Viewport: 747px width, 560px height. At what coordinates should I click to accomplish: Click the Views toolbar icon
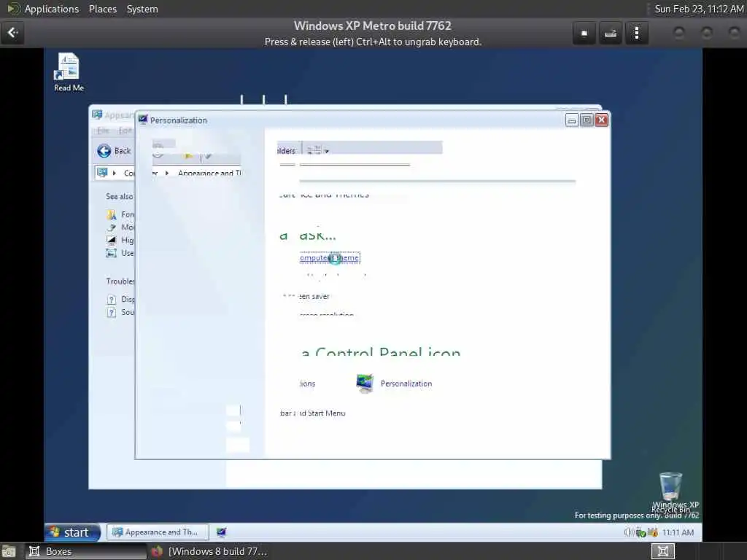click(x=314, y=150)
